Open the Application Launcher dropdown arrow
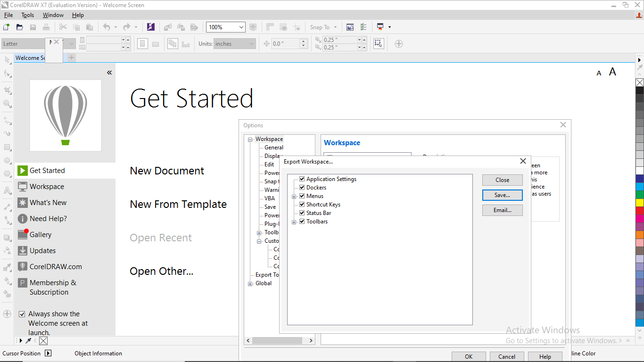The image size is (644, 362). (389, 27)
